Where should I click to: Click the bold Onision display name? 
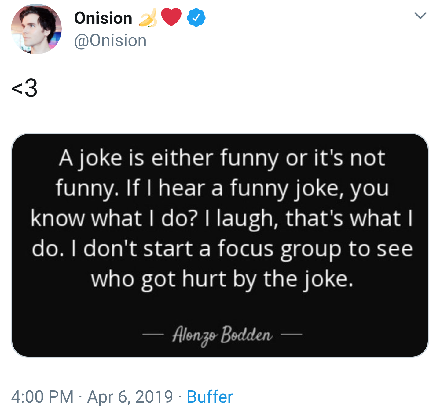pyautogui.click(x=103, y=18)
